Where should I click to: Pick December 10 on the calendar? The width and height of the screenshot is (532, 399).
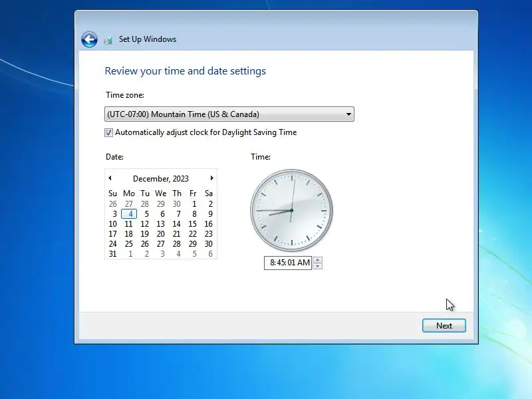(112, 224)
